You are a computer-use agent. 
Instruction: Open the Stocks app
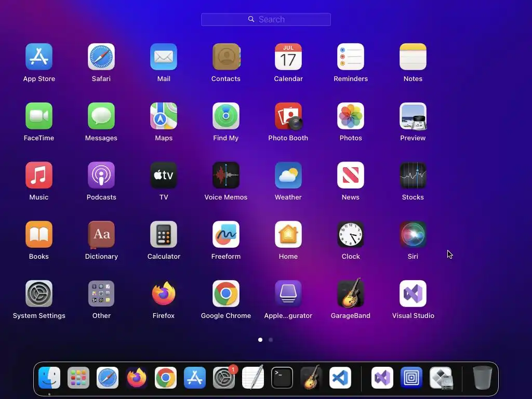point(413,175)
